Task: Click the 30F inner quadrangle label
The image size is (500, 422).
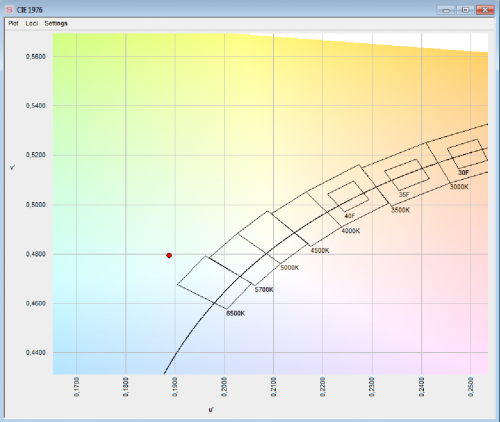Action: [463, 172]
